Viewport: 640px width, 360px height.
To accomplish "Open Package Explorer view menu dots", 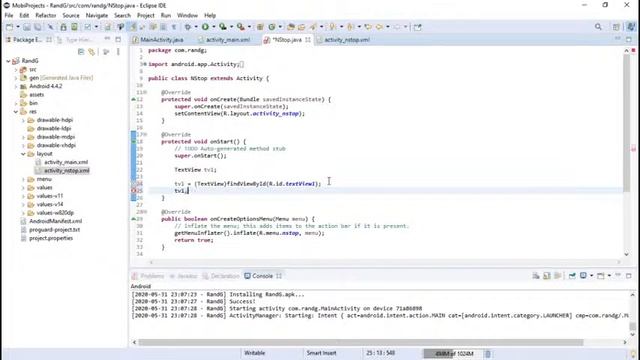I will pyautogui.click(x=118, y=52).
